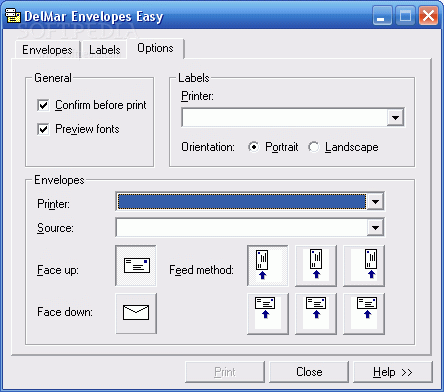Select the Face up envelope icon
Screen dimensions: 444x392
pyautogui.click(x=136, y=266)
